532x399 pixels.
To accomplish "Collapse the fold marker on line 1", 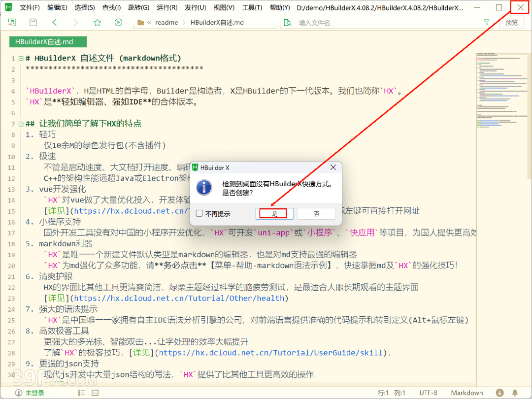I will coord(21,58).
